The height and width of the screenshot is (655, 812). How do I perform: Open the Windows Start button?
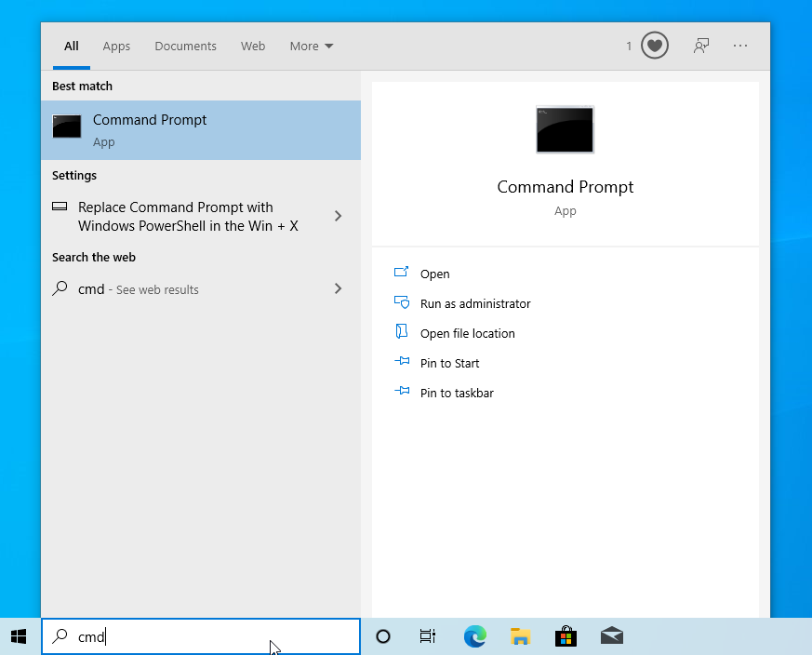tap(19, 636)
